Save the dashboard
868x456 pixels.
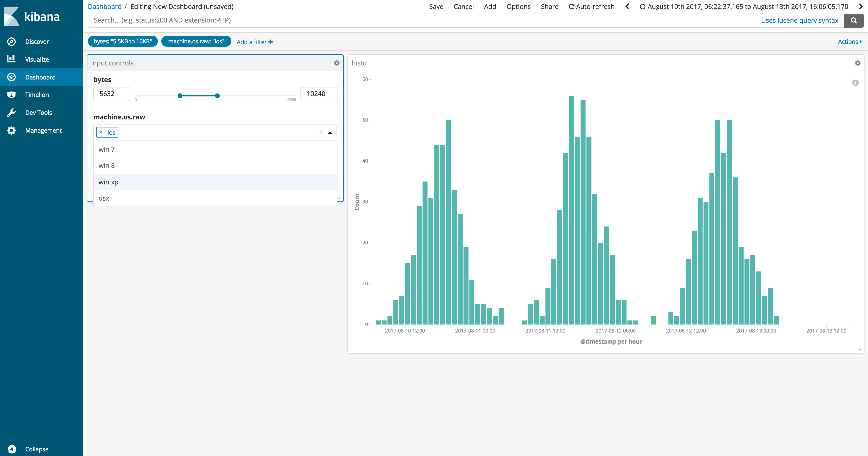tap(436, 6)
